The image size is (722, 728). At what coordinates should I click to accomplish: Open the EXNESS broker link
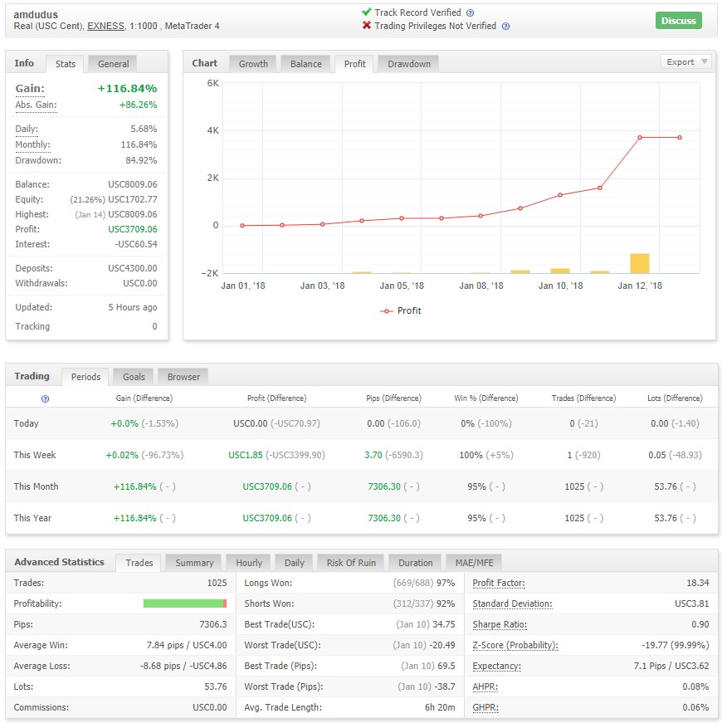[x=106, y=26]
